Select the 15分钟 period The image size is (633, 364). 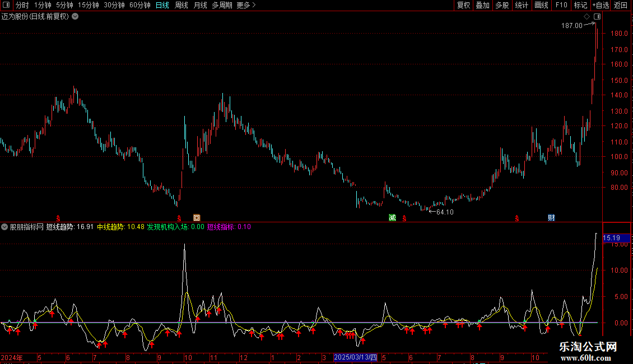(x=89, y=5)
